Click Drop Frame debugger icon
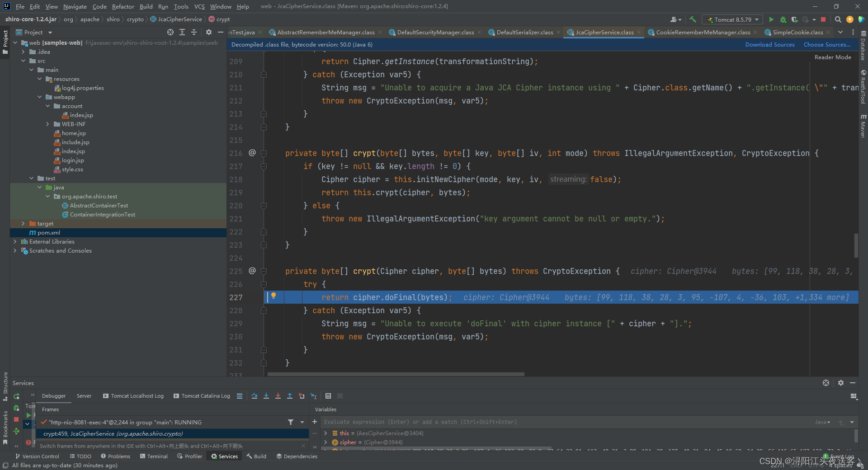The image size is (868, 470). click(x=302, y=396)
